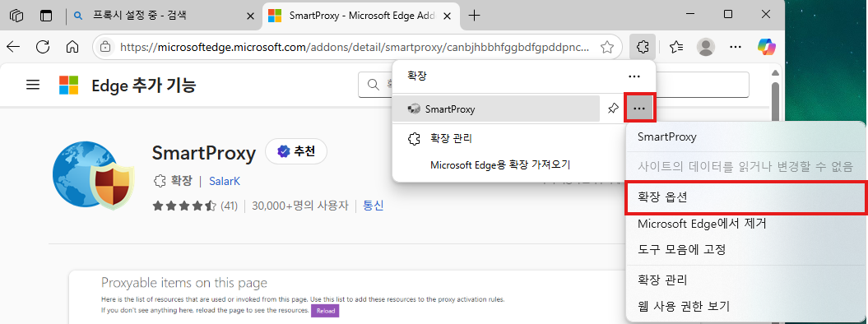The width and height of the screenshot is (868, 324).
Task: Click the Edge 추가 기능 title
Action: pos(143,86)
